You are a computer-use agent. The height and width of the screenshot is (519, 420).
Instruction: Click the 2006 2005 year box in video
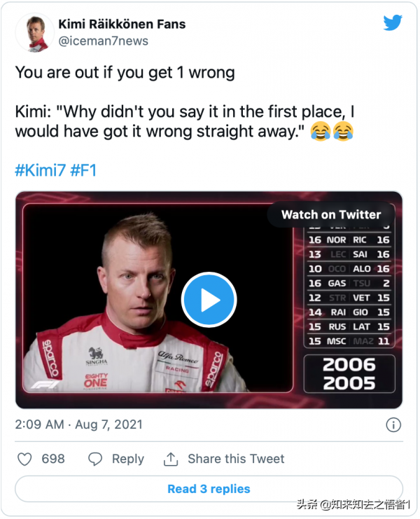pyautogui.click(x=349, y=374)
